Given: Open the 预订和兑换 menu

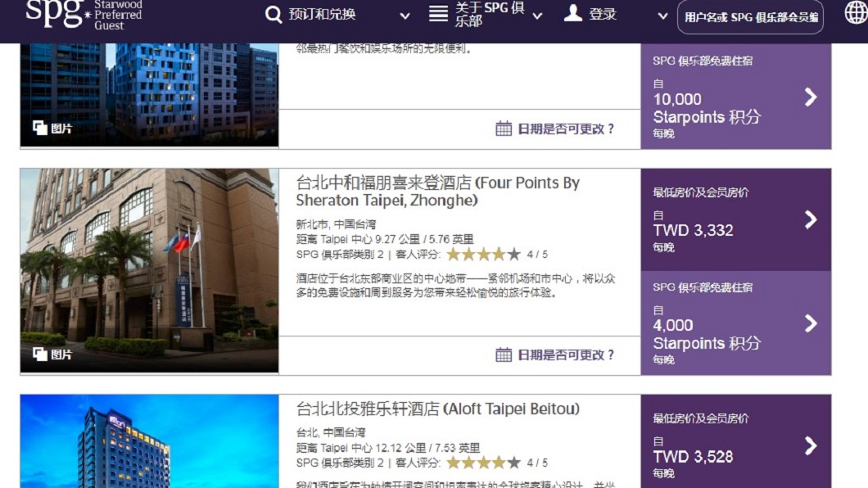Looking at the screenshot, I should [x=322, y=15].
